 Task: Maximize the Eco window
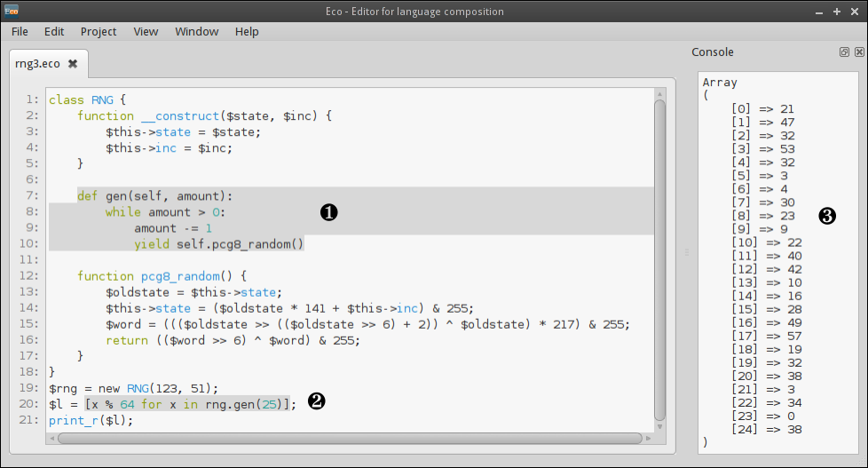(x=836, y=12)
